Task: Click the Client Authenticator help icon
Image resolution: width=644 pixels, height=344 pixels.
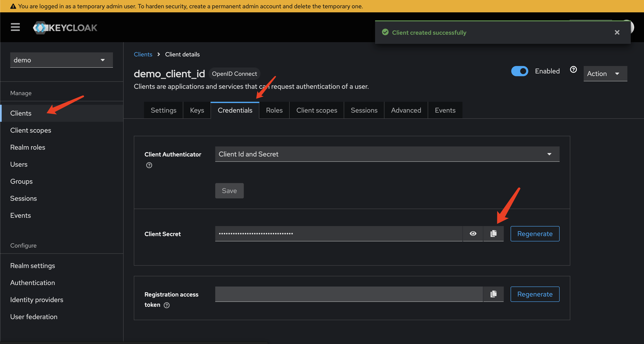Action: coord(149,165)
